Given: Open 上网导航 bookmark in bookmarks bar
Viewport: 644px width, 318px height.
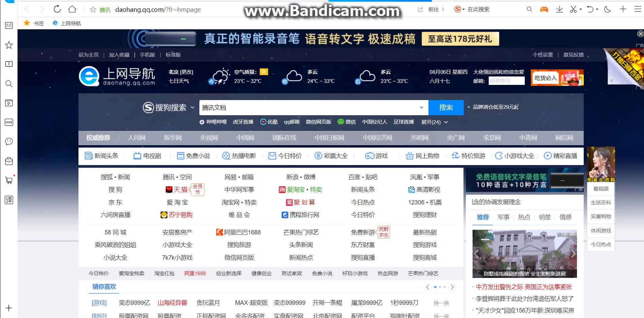Looking at the screenshot, I should [67, 23].
